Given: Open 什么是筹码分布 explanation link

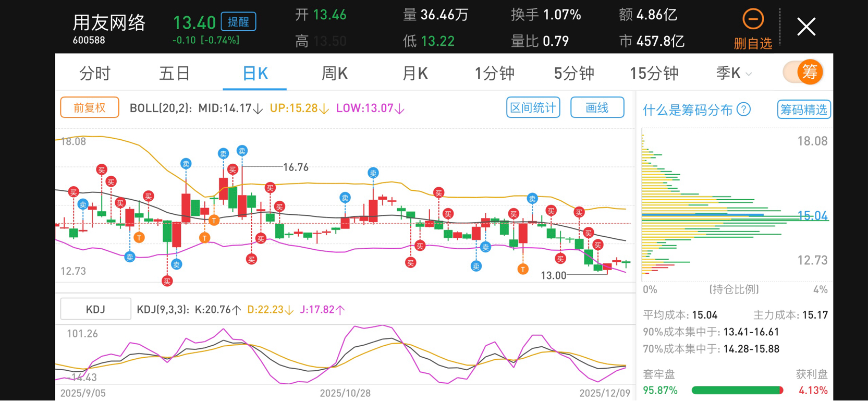Looking at the screenshot, I should (x=688, y=110).
